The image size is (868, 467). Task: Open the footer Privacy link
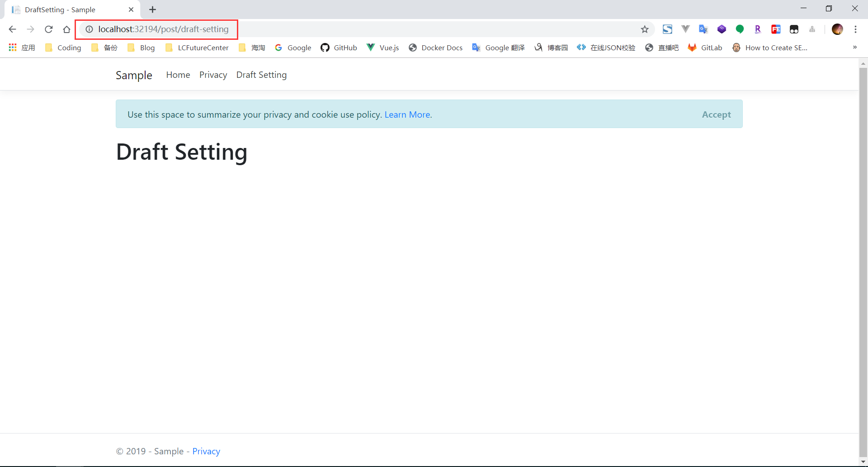point(206,451)
